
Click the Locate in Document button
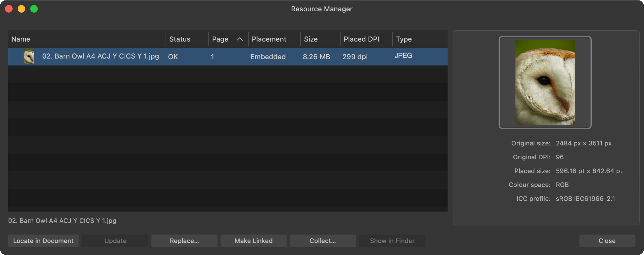tap(43, 241)
